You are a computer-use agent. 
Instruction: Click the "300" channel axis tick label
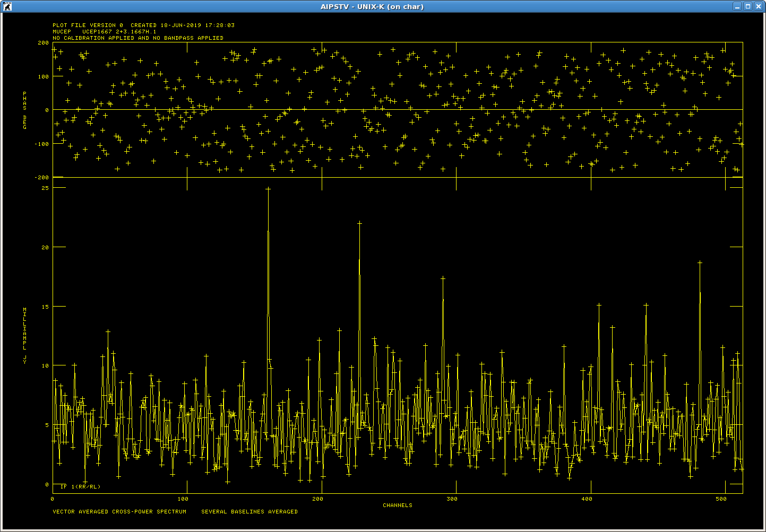[452, 499]
